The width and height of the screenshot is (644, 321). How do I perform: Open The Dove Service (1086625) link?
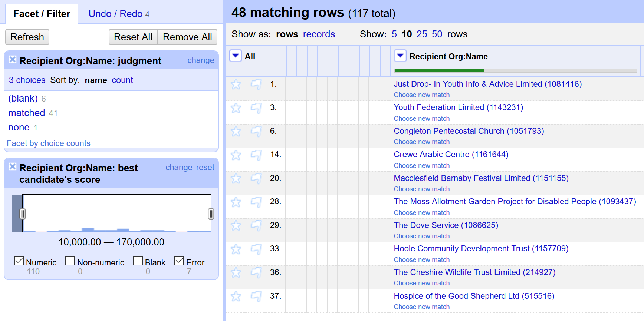coord(446,225)
